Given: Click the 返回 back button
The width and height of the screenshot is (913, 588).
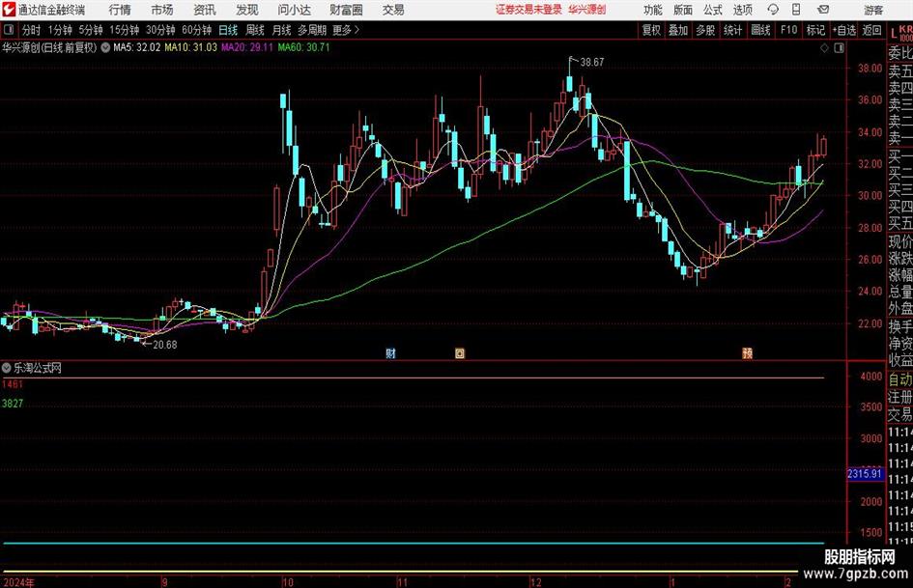Looking at the screenshot, I should pos(871,30).
